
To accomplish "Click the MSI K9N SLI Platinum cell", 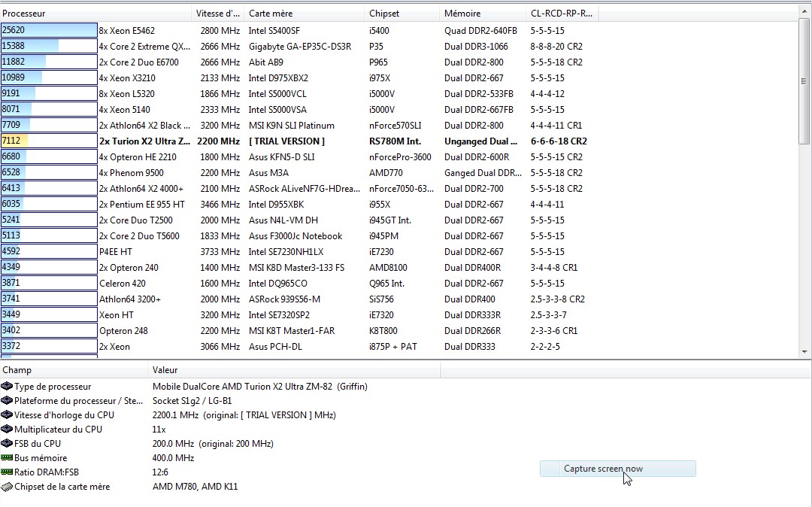I will (292, 126).
